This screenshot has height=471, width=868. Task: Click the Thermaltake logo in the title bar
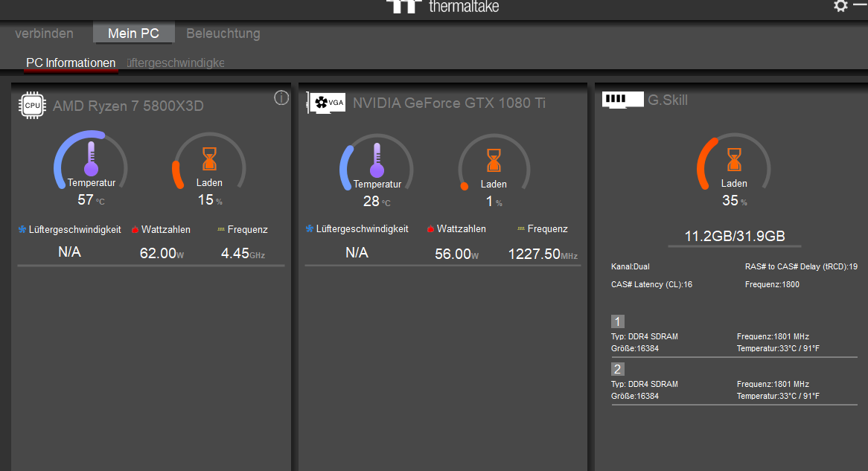pos(442,7)
